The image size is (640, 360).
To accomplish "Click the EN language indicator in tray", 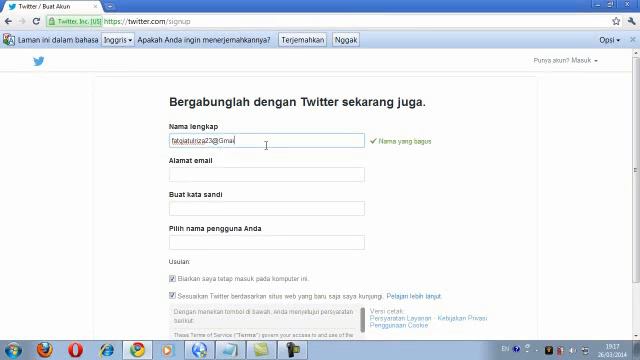I will 505,349.
